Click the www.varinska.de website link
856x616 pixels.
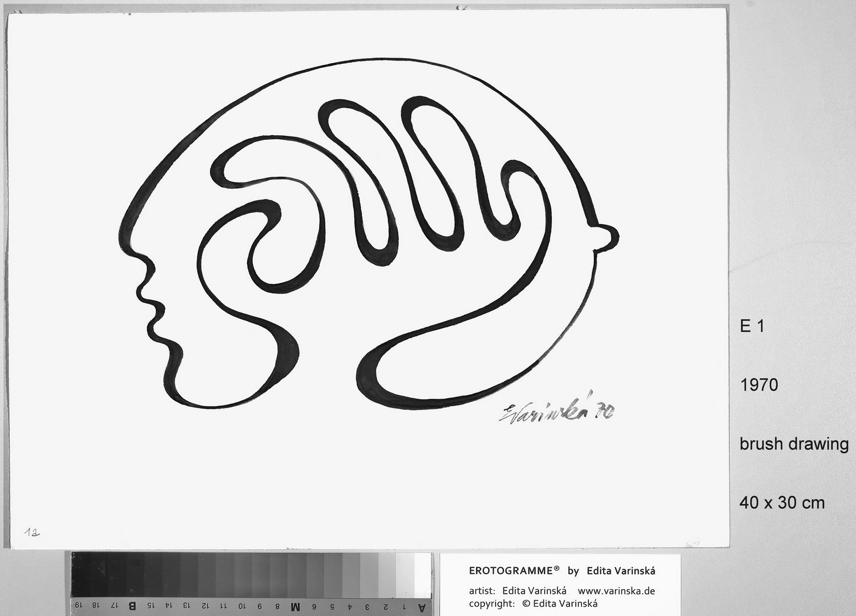[616, 591]
